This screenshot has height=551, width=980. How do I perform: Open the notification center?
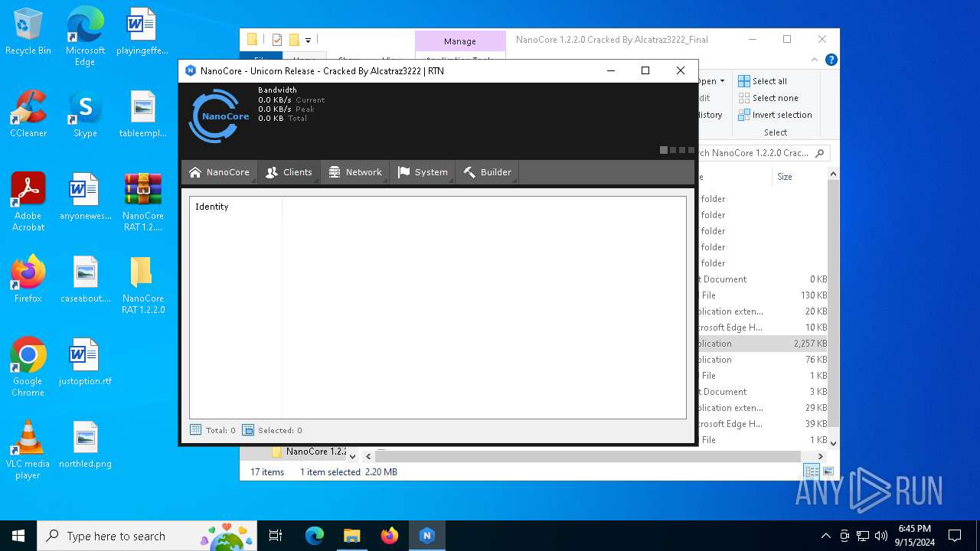[955, 536]
